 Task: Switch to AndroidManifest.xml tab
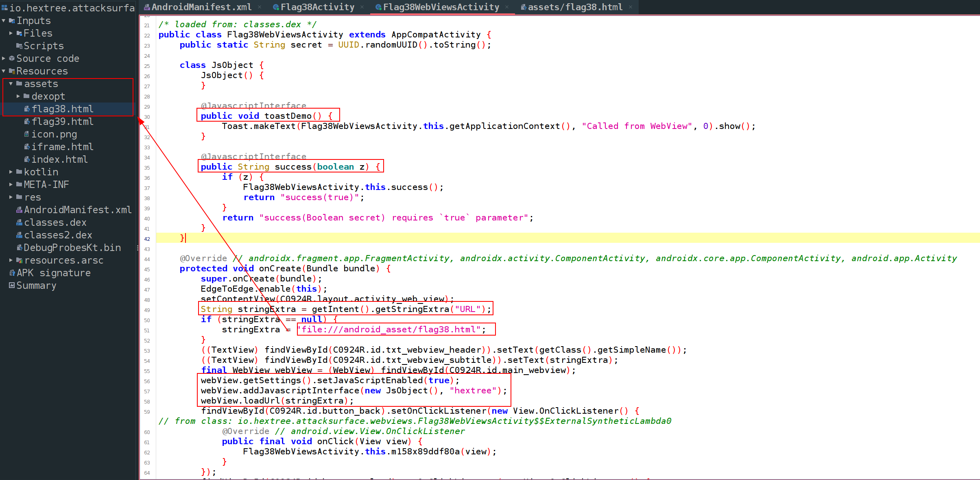point(201,7)
